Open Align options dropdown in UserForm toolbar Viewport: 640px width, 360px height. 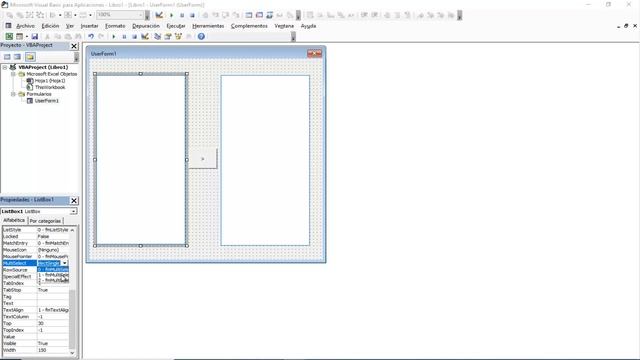(60, 15)
